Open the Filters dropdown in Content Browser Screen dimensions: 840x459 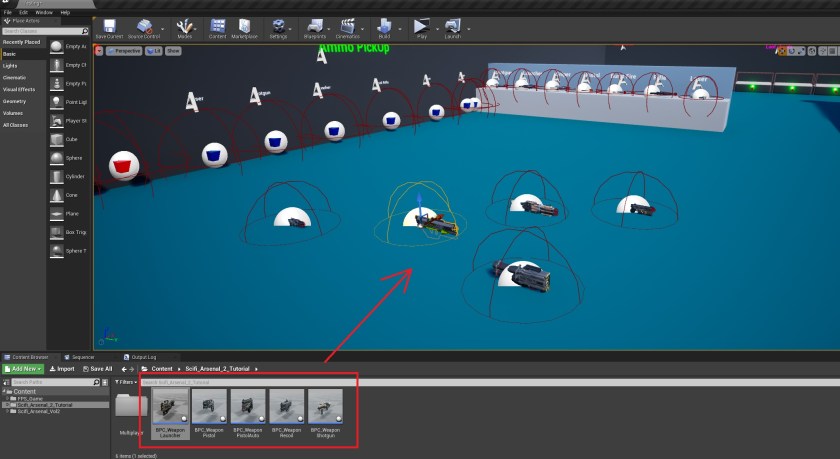[x=126, y=382]
